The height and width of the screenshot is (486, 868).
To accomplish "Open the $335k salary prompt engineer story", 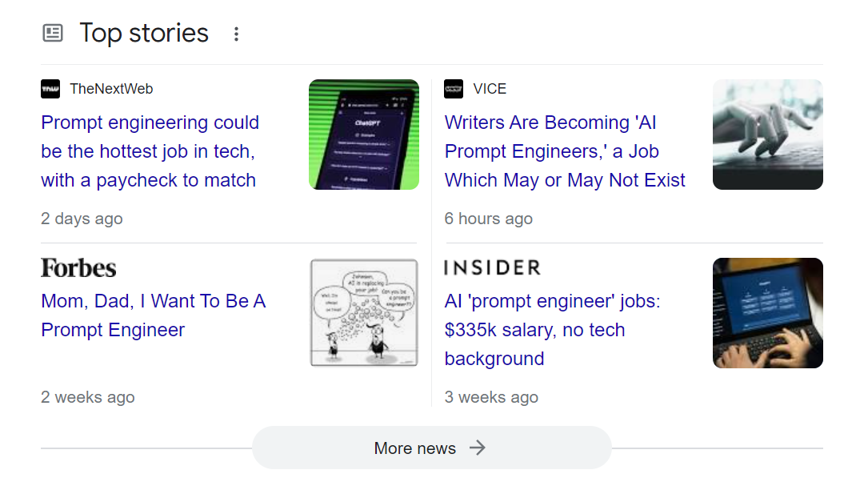I will click(x=552, y=330).
